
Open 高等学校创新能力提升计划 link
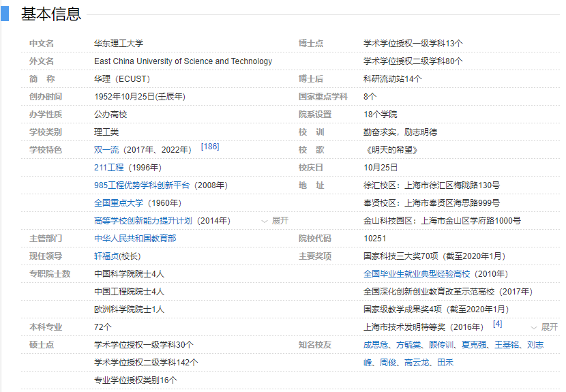(x=143, y=220)
